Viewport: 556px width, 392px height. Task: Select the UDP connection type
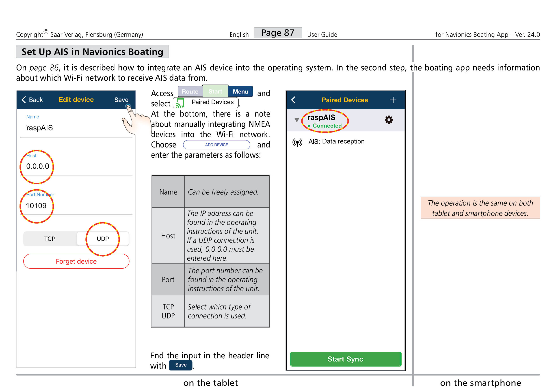coord(103,239)
